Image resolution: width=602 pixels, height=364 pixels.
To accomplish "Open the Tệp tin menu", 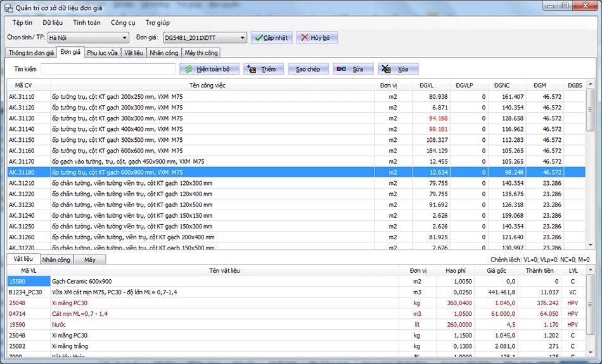I will click(22, 22).
